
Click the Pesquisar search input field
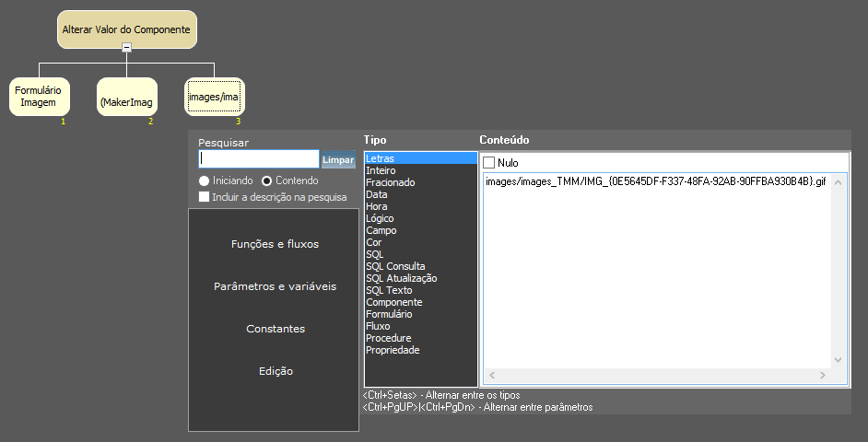coord(259,159)
